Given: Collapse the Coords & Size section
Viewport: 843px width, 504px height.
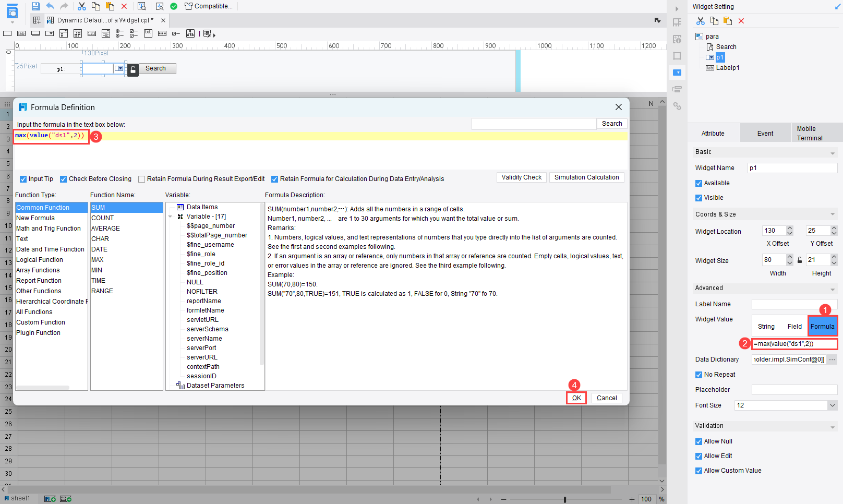Looking at the screenshot, I should pos(833,214).
